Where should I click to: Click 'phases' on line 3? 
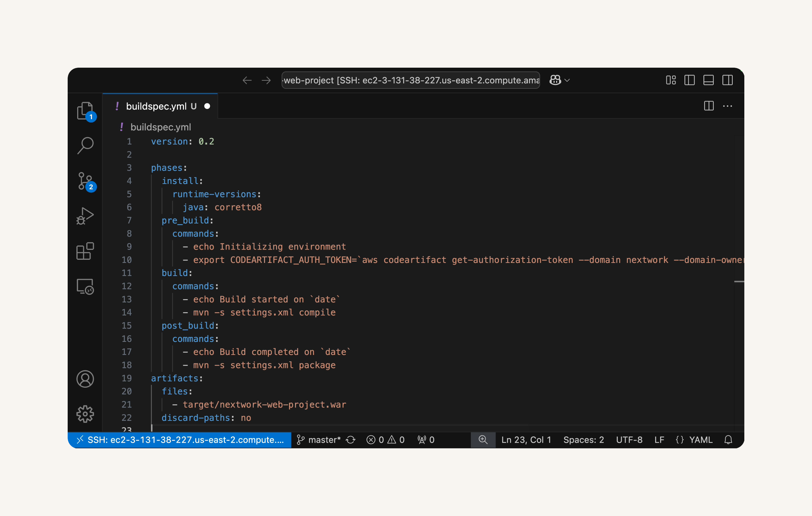click(167, 168)
